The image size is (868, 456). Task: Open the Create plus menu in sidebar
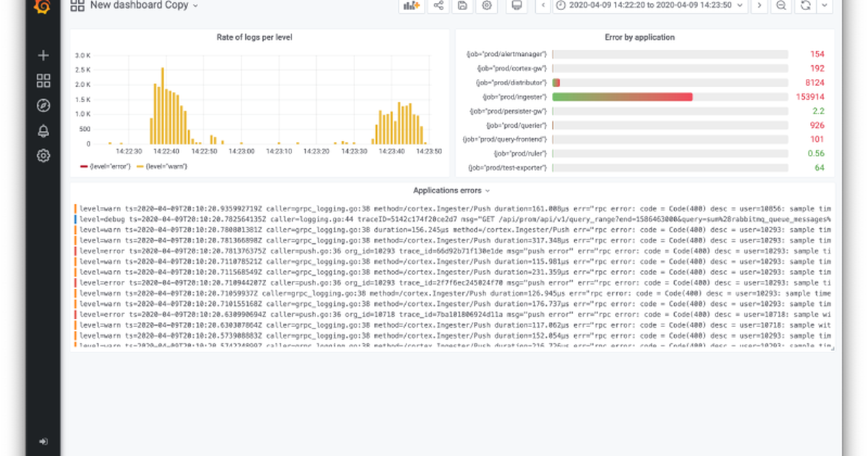pyautogui.click(x=43, y=55)
